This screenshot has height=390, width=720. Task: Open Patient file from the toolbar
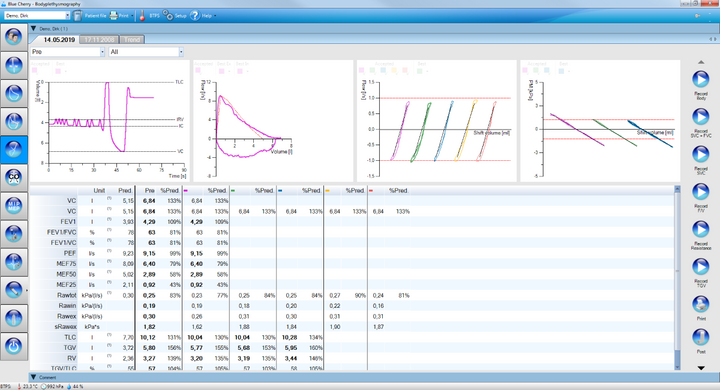90,16
